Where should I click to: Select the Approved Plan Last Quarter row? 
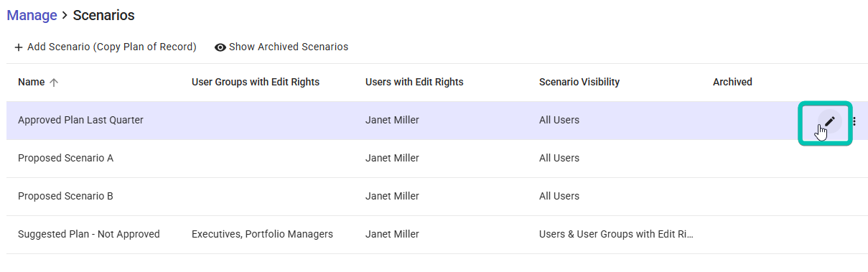pos(437,121)
